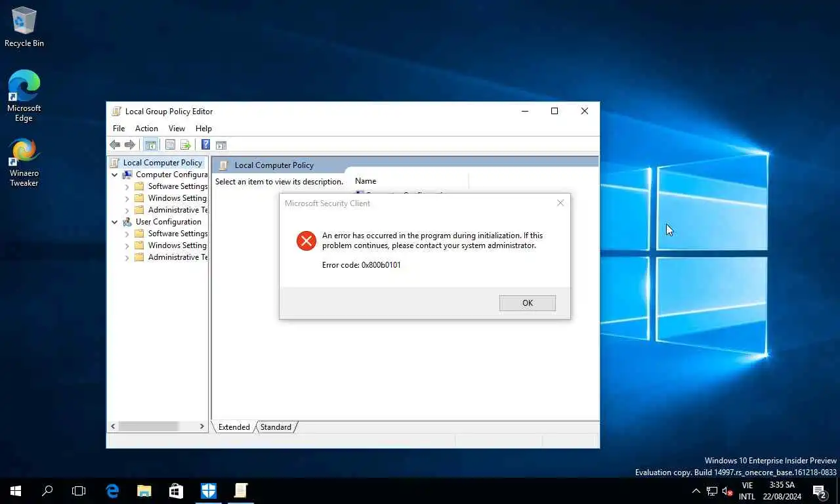Click the Forward arrow in the Policy Editor toolbar
Screen dimensions: 840x504
point(130,145)
